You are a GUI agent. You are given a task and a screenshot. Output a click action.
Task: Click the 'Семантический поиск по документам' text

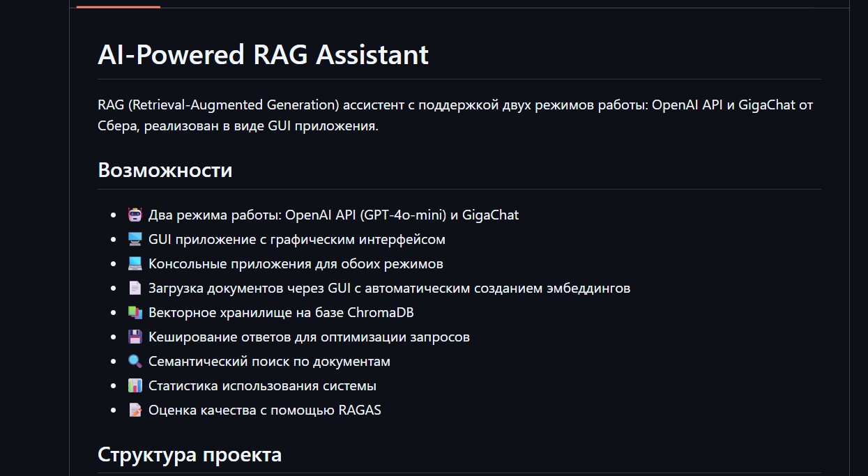(269, 361)
